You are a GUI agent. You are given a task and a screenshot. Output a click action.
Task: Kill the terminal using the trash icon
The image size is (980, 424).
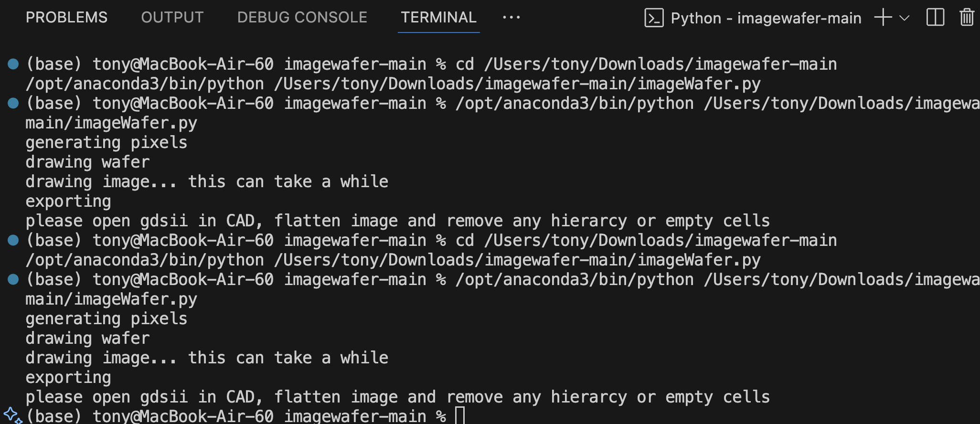967,17
